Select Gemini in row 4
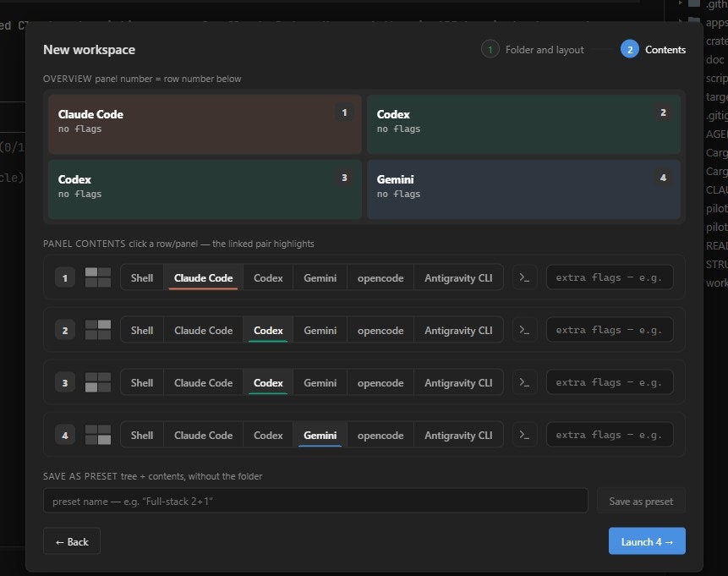The height and width of the screenshot is (576, 728). click(320, 436)
